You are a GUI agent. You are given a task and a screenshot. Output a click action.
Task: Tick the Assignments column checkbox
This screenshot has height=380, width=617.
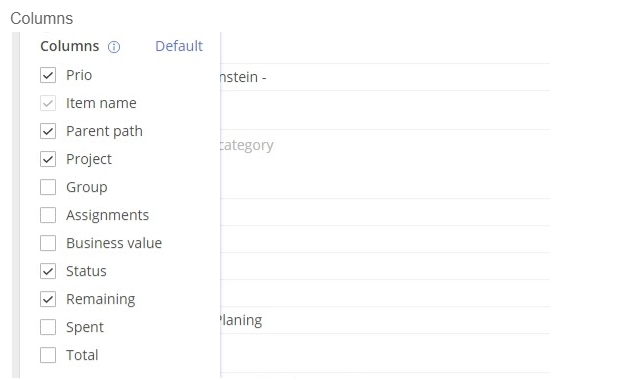coord(48,215)
